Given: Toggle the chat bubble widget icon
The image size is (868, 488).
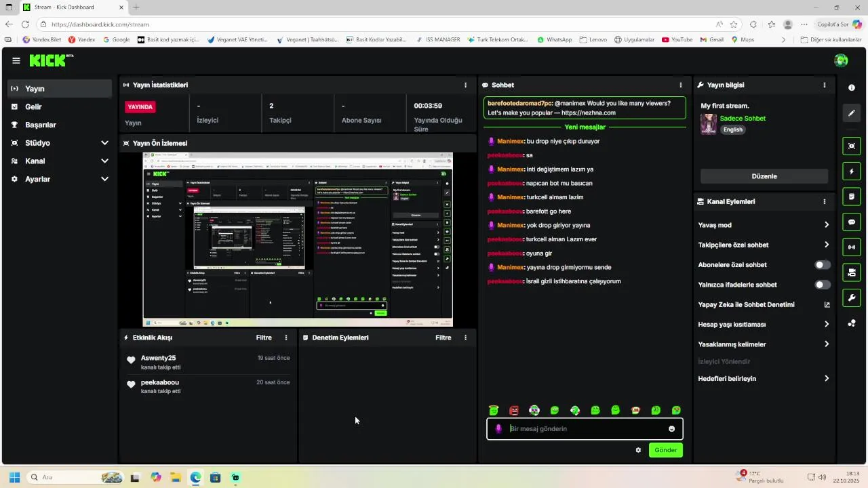Looking at the screenshot, I should 852,222.
